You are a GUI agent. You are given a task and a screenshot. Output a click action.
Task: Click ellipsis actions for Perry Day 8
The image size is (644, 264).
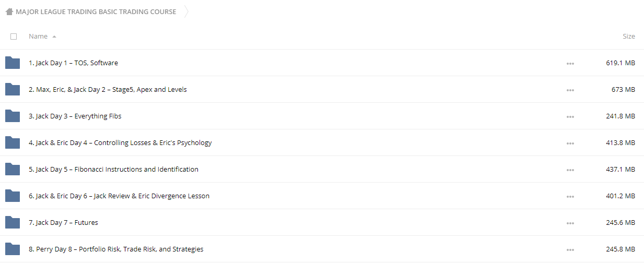(570, 250)
